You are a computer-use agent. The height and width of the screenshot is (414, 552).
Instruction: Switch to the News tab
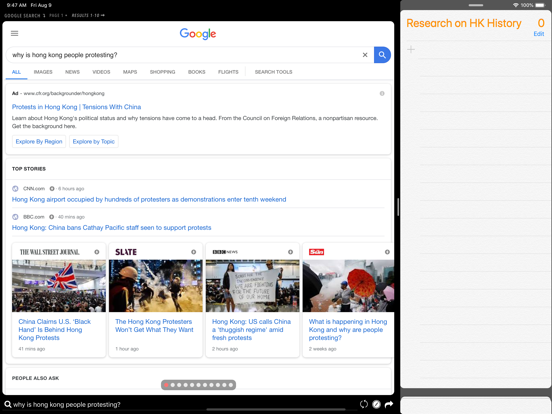[72, 72]
